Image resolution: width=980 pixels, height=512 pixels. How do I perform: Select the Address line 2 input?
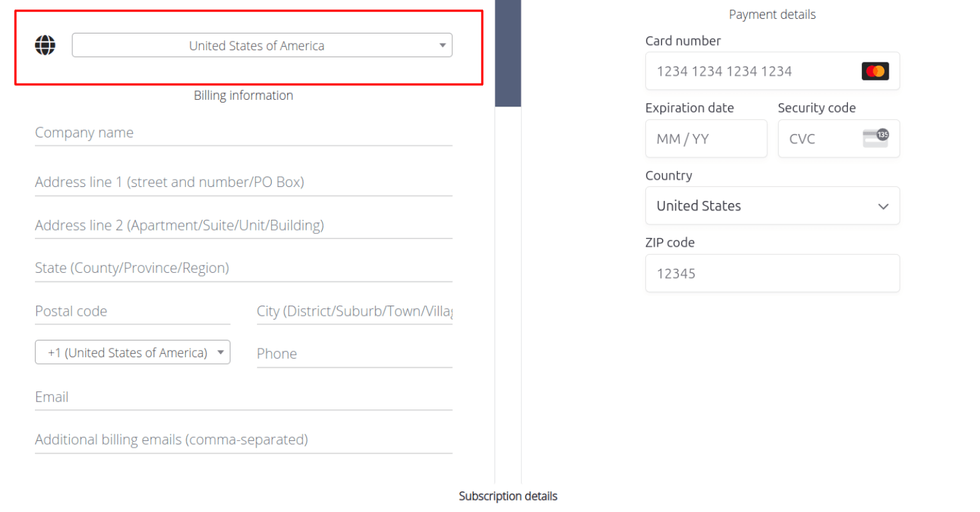tap(243, 225)
